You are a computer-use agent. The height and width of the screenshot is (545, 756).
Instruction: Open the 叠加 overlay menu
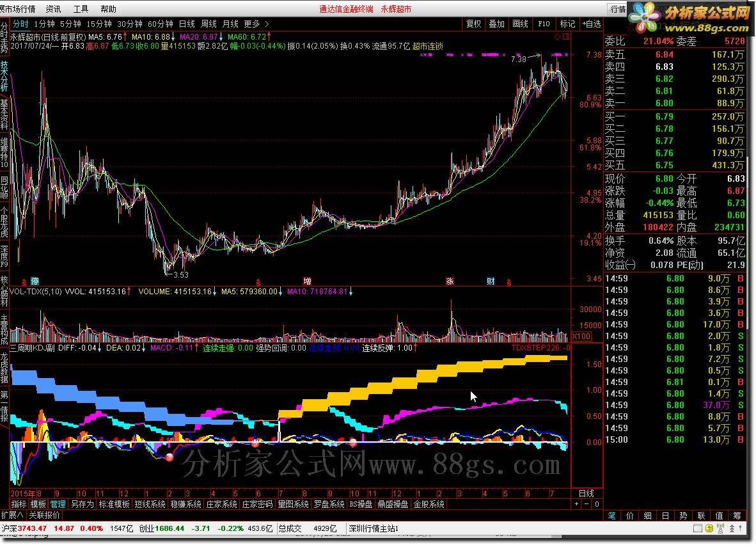click(496, 24)
